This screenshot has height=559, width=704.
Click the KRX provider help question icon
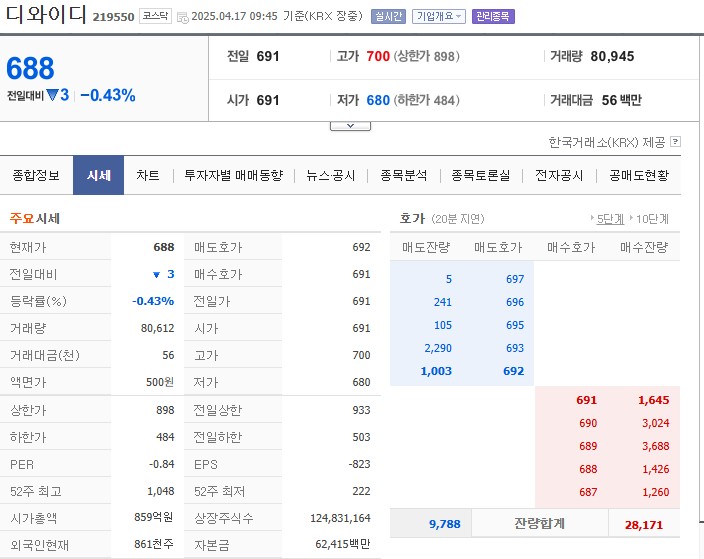click(675, 142)
